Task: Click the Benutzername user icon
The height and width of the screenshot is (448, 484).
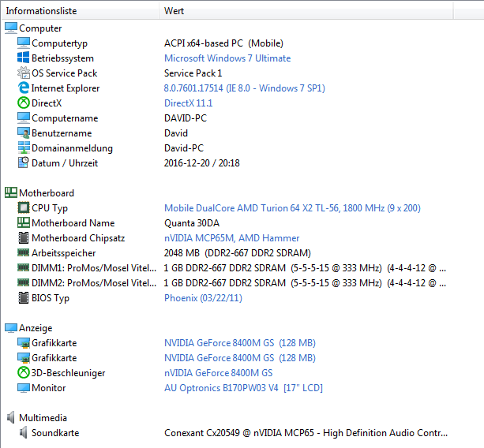Action: [x=24, y=133]
